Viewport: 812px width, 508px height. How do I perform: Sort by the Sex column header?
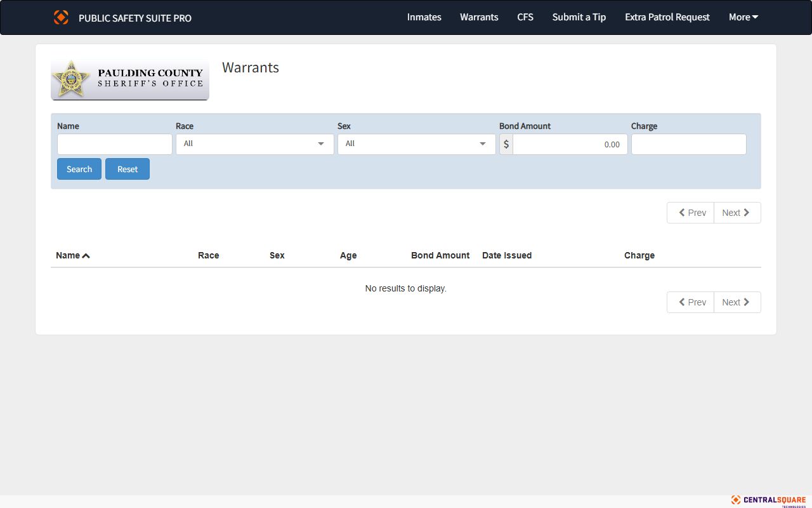pyautogui.click(x=277, y=255)
